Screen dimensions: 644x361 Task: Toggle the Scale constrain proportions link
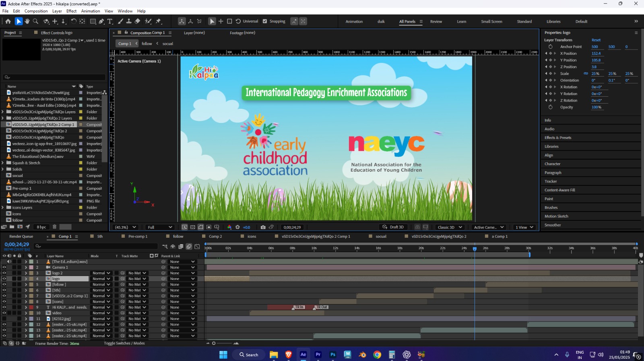click(x=586, y=74)
